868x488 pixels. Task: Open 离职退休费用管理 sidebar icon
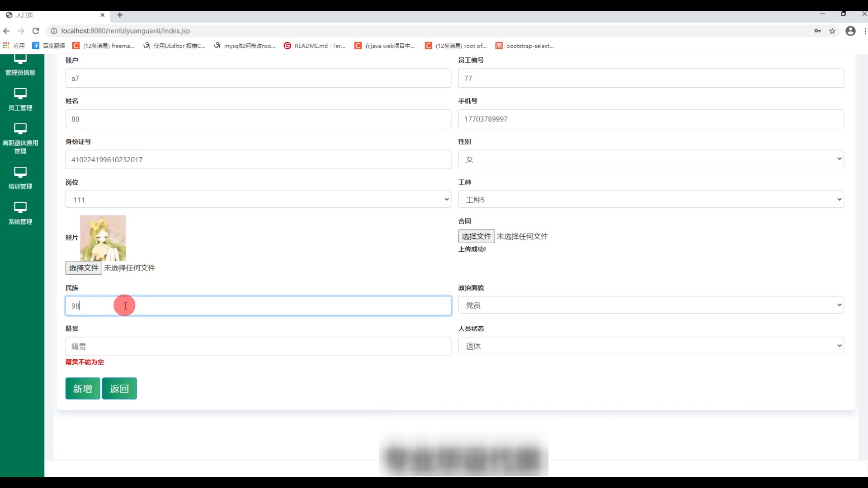pos(20,129)
